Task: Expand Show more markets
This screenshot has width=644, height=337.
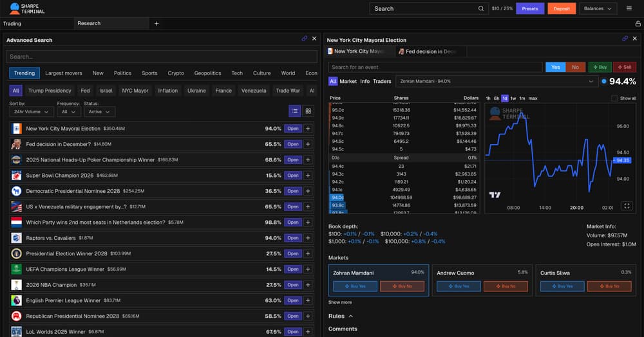Action: pos(340,302)
